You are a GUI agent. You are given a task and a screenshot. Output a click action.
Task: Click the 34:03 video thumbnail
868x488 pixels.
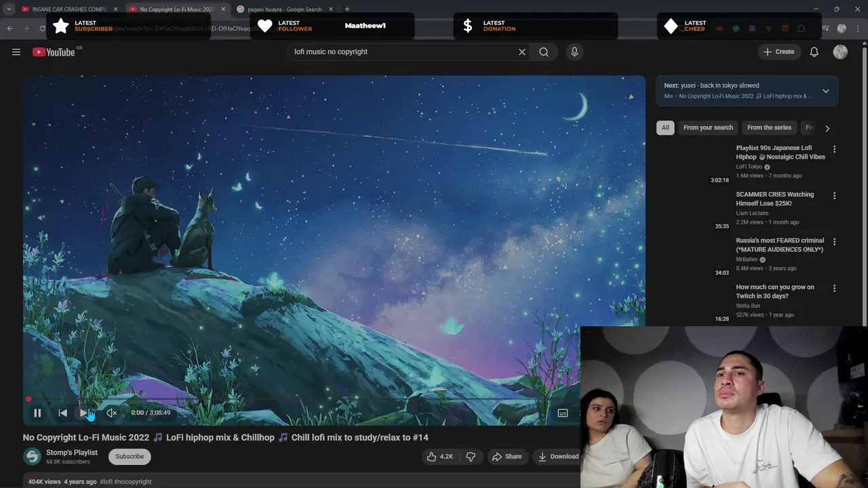pyautogui.click(x=694, y=258)
